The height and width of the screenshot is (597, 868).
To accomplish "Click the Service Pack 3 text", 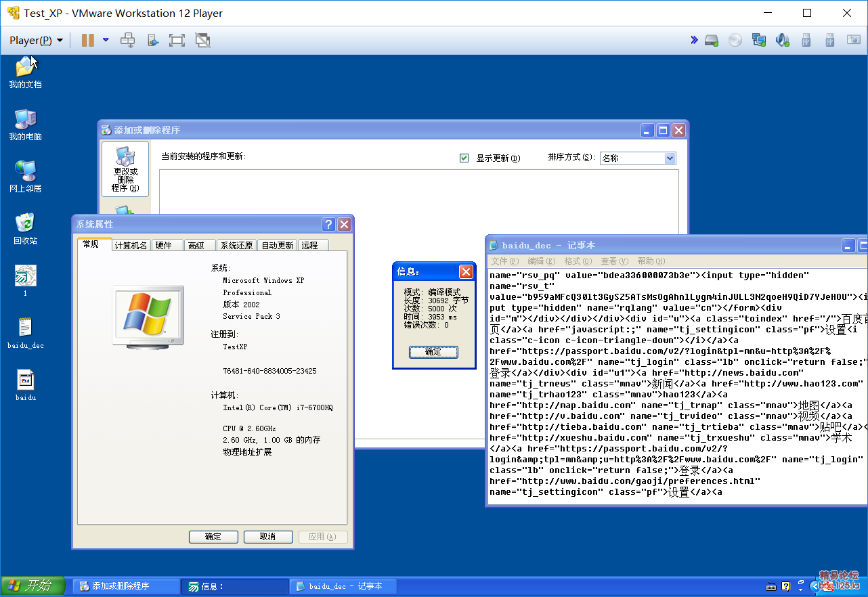I will click(x=251, y=316).
